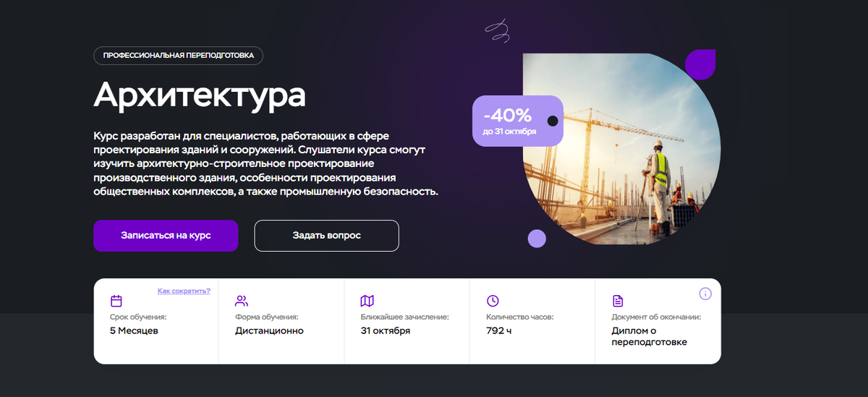Click the до 31 октября discount deadline text
The width and height of the screenshot is (868, 397).
(x=509, y=132)
